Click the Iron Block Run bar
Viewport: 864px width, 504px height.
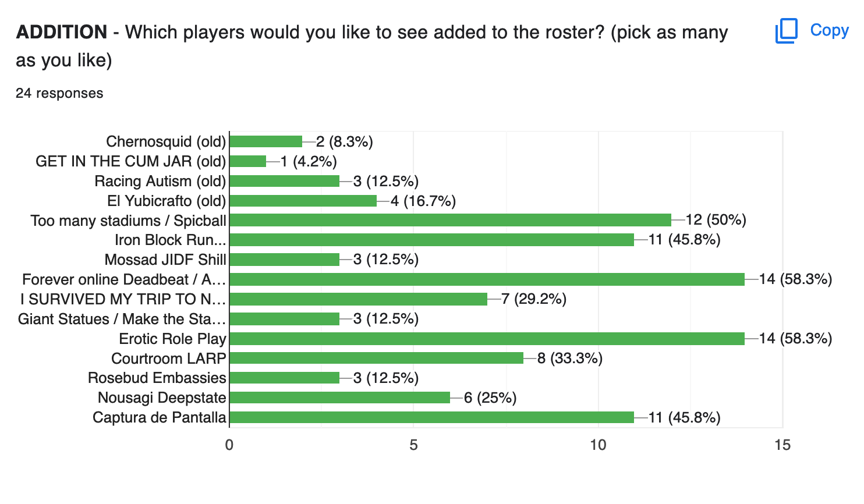point(432,240)
